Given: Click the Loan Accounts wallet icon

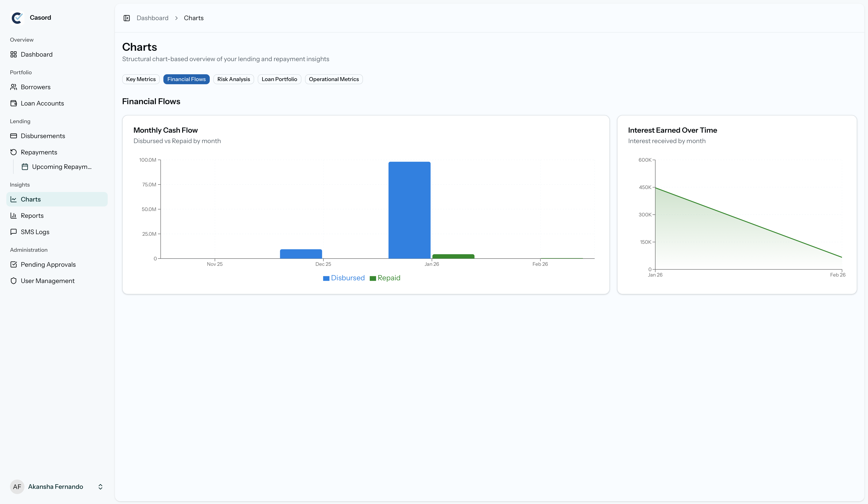Looking at the screenshot, I should pos(13,103).
